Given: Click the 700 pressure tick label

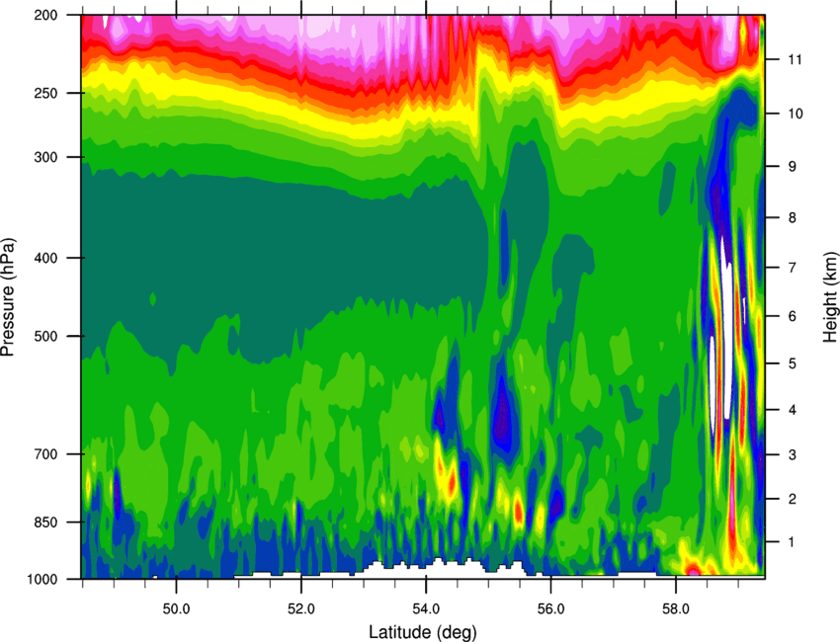Looking at the screenshot, I should (x=47, y=454).
